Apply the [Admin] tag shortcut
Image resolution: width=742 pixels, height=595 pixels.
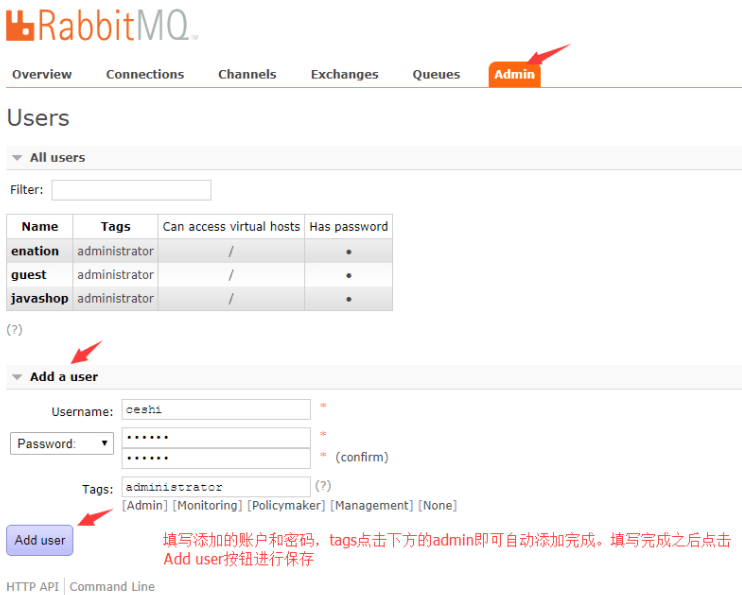pos(145,506)
